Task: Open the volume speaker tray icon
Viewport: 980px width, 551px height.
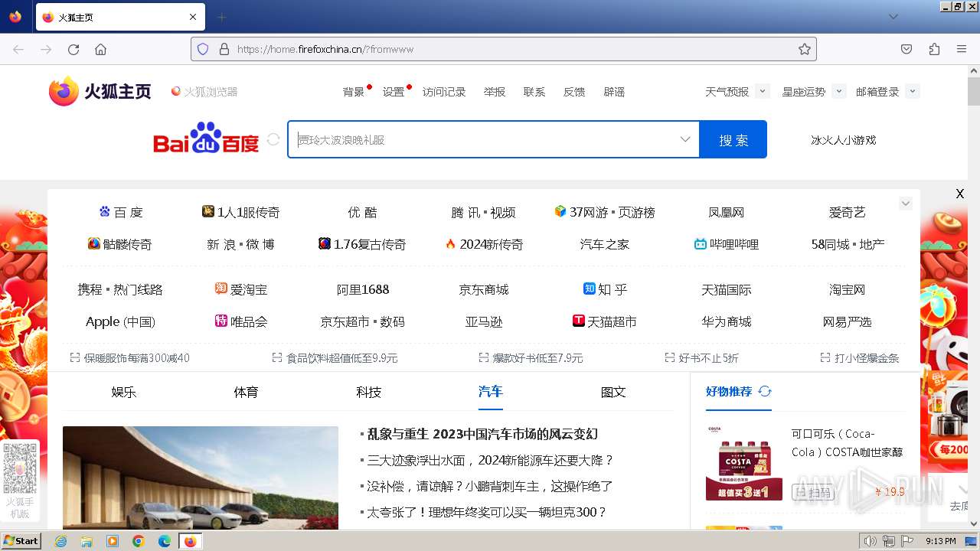Action: (870, 541)
